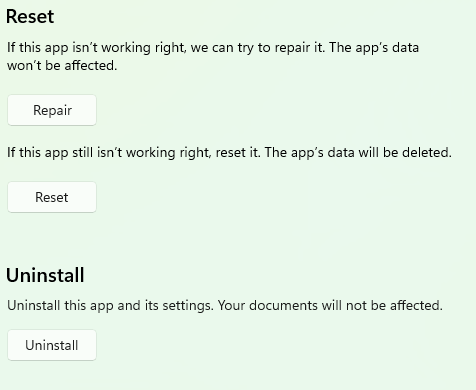Image resolution: width=476 pixels, height=390 pixels.
Task: Click the Reset button
Action: 52,197
